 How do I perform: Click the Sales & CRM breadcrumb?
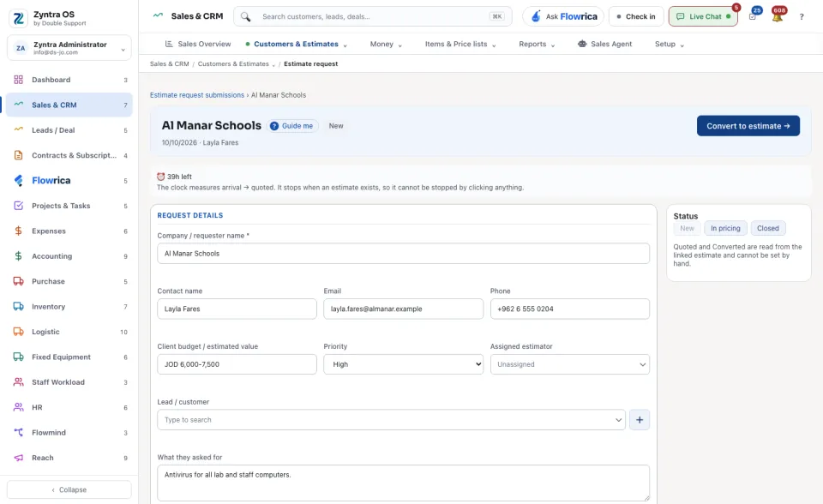(169, 64)
